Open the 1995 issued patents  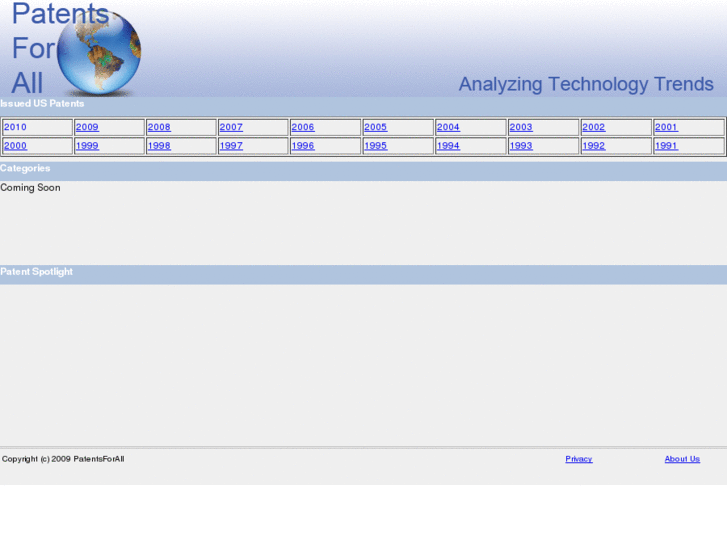pyautogui.click(x=376, y=146)
